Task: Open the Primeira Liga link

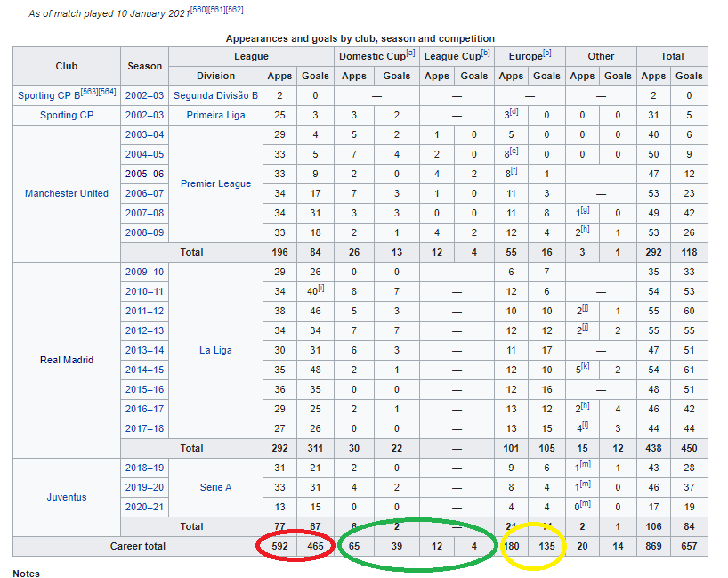Action: point(215,115)
